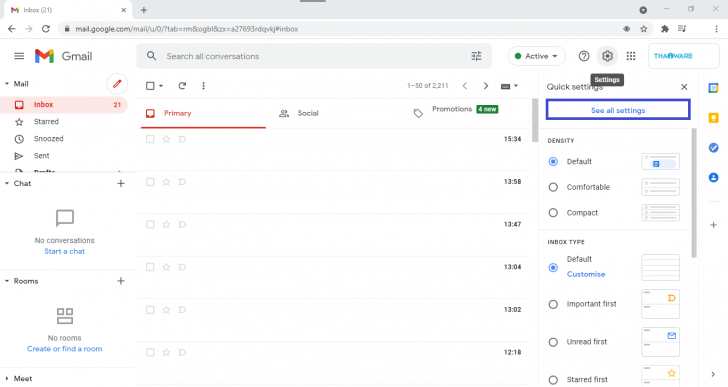Refresh the inbox message list

(x=182, y=86)
